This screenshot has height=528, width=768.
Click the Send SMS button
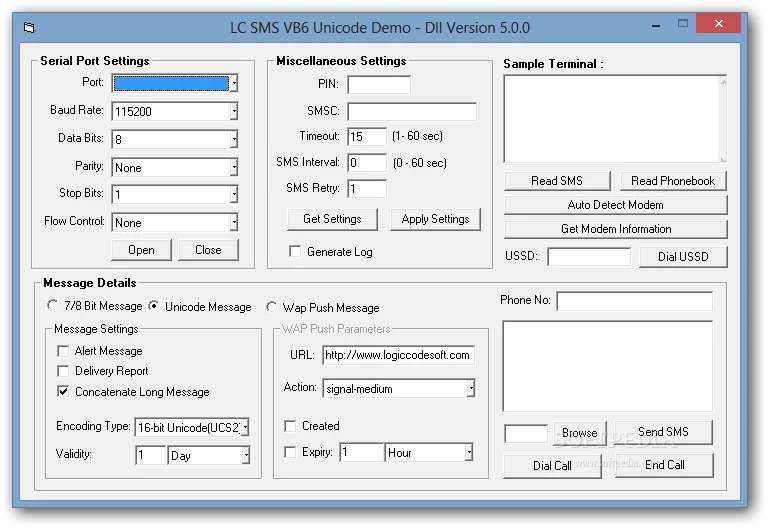663,432
